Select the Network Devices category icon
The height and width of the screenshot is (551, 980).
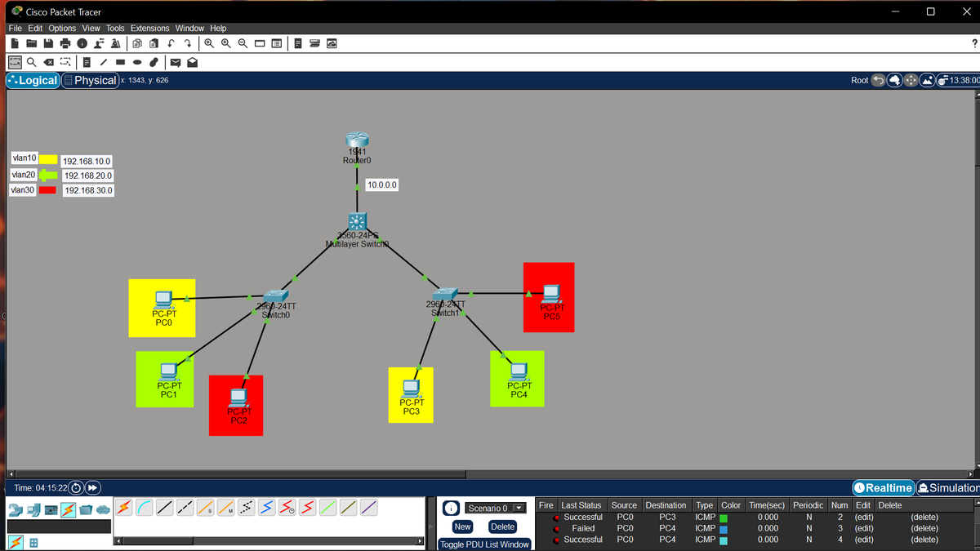(x=16, y=509)
